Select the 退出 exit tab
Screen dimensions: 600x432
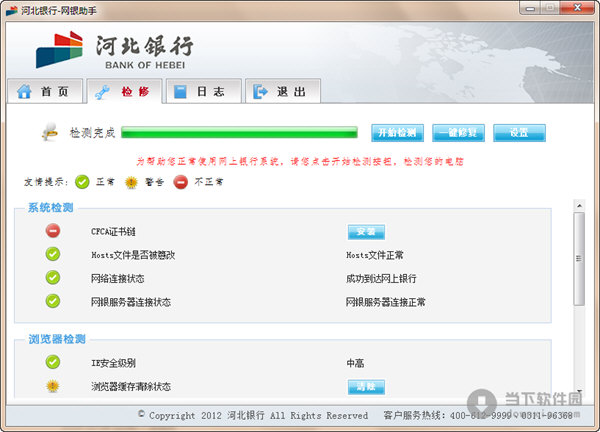(x=283, y=91)
